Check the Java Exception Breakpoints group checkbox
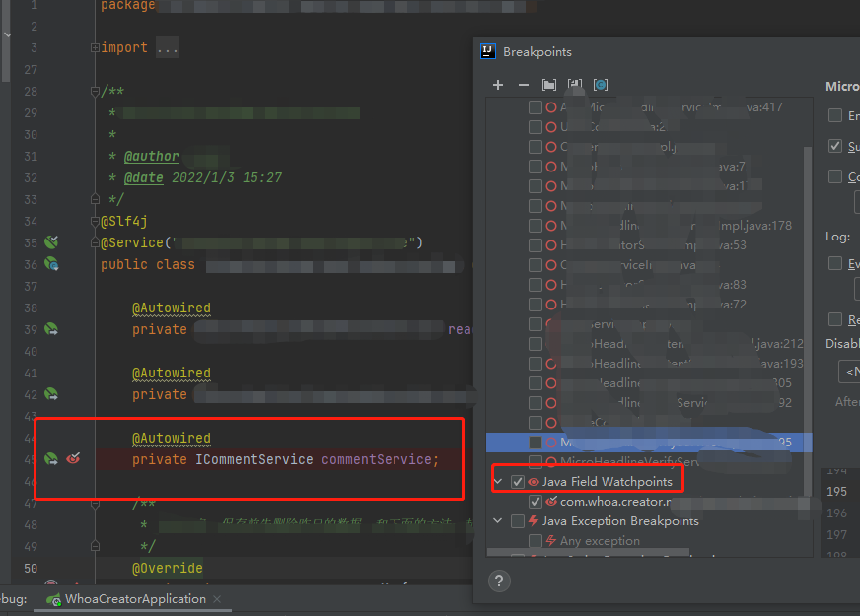Image resolution: width=860 pixels, height=616 pixels. pyautogui.click(x=518, y=521)
